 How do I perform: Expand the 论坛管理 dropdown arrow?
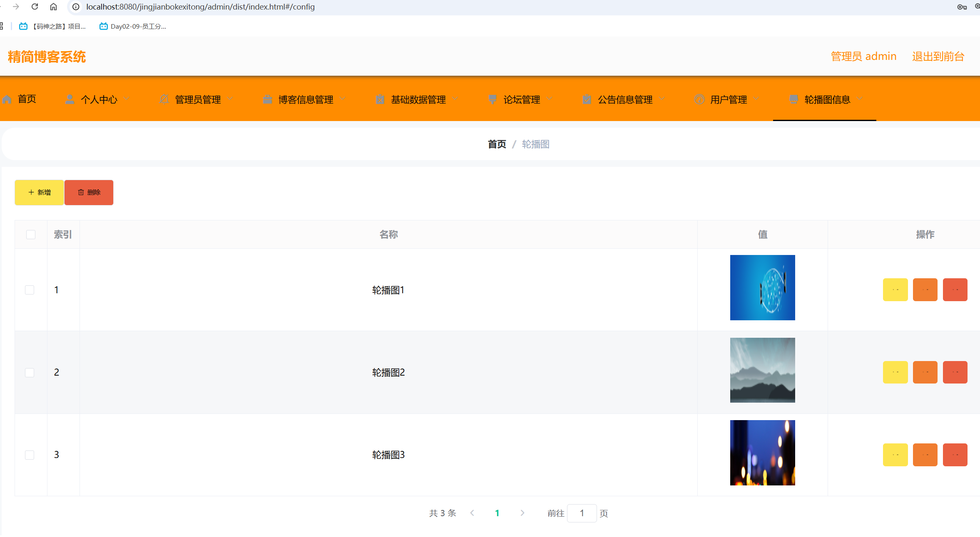tap(549, 99)
